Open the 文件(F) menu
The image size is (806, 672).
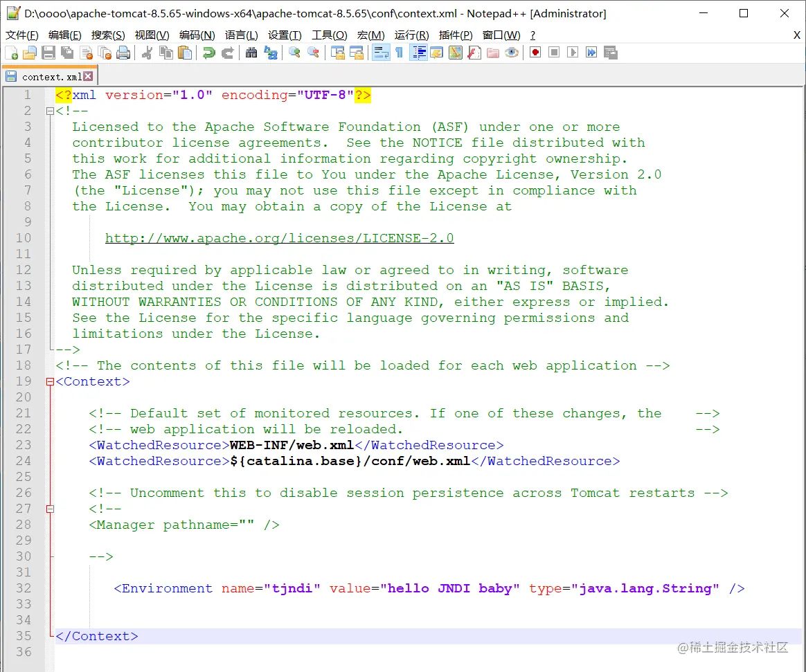[x=22, y=35]
